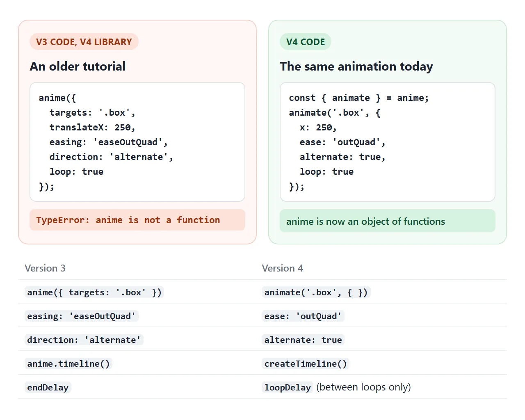Image resolution: width=525 pixels, height=420 pixels.
Task: Click the "easing: 'easeOutQuad'" table cell
Action: pos(81,316)
